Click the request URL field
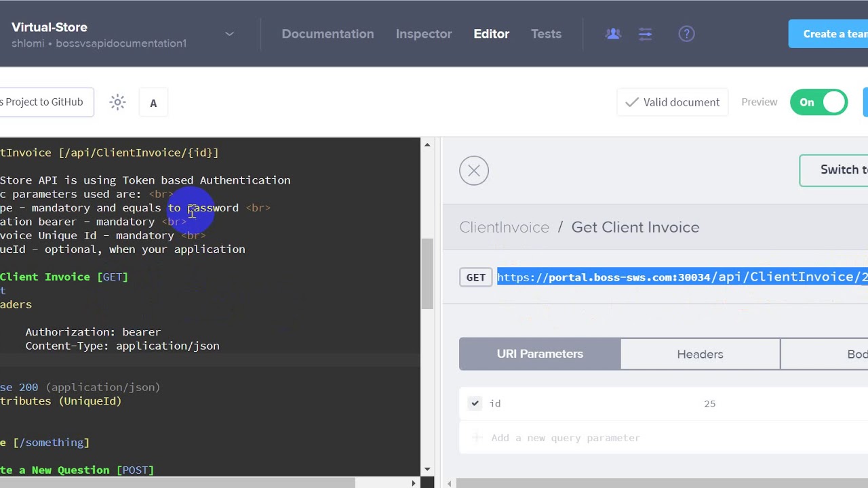This screenshot has height=488, width=868. coord(682,277)
